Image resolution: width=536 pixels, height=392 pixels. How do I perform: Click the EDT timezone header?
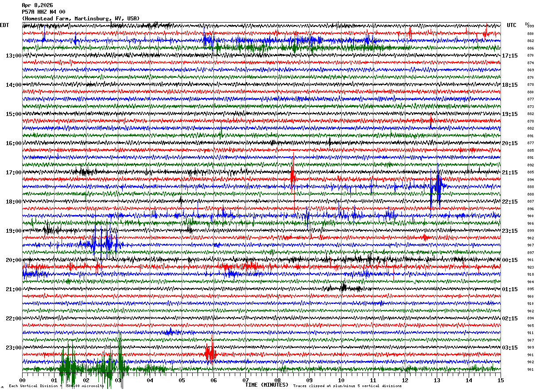click(4, 25)
